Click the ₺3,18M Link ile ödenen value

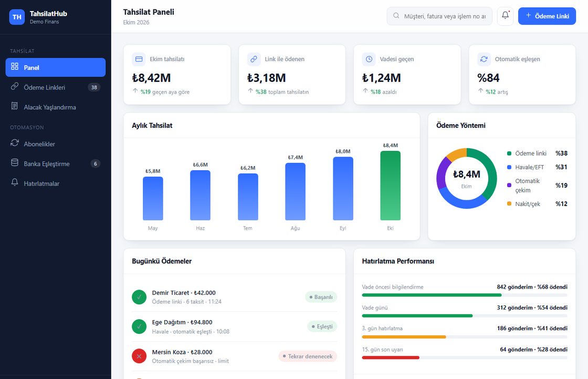coord(266,78)
